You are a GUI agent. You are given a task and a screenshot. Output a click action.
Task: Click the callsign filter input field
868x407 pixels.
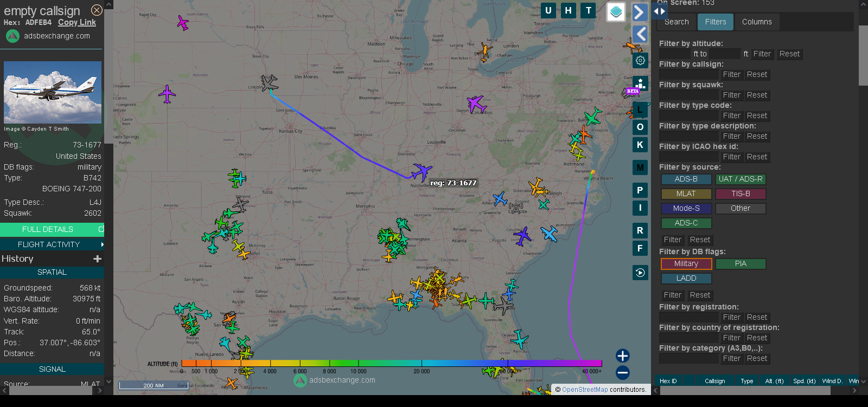(688, 74)
